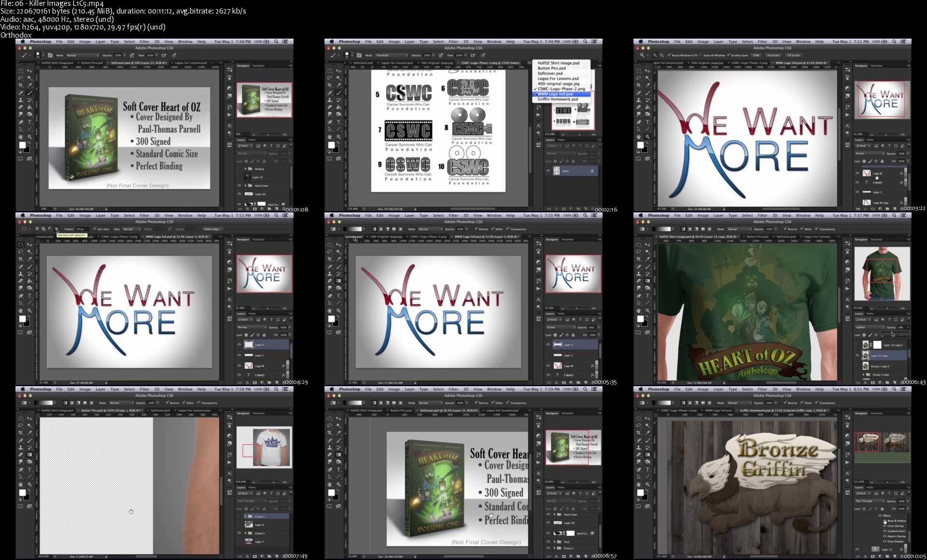927x560 pixels.
Task: Select the Hand tool in 00:02:16 frame
Action: tap(330, 137)
